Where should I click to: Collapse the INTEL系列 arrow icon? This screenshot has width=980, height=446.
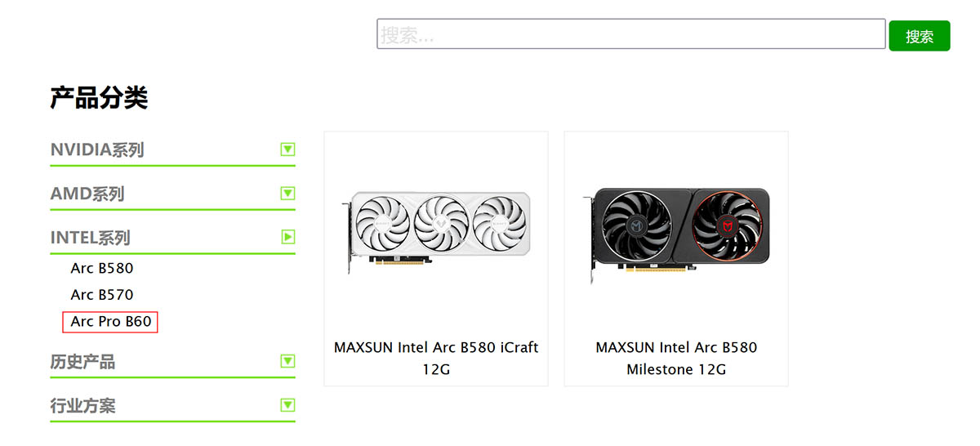[x=287, y=237]
